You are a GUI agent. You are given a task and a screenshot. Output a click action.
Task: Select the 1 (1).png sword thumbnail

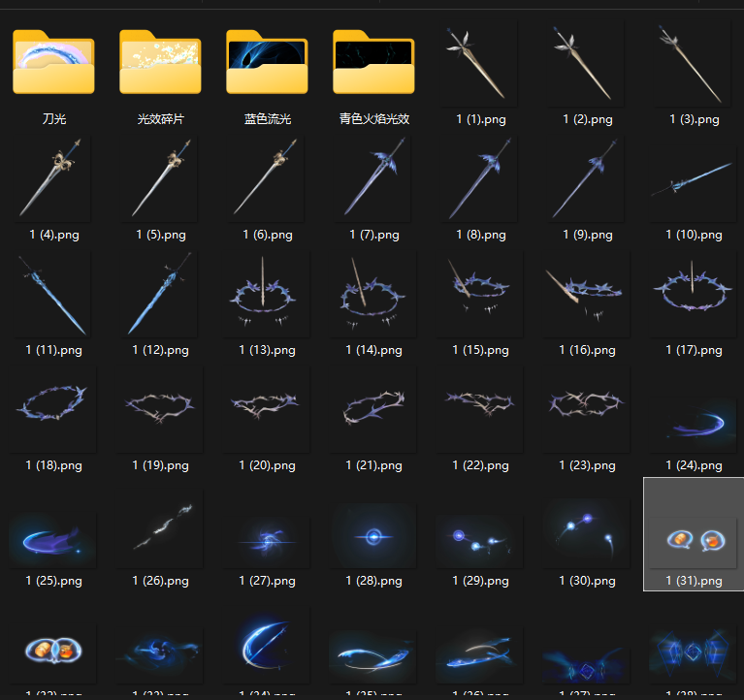(x=481, y=63)
